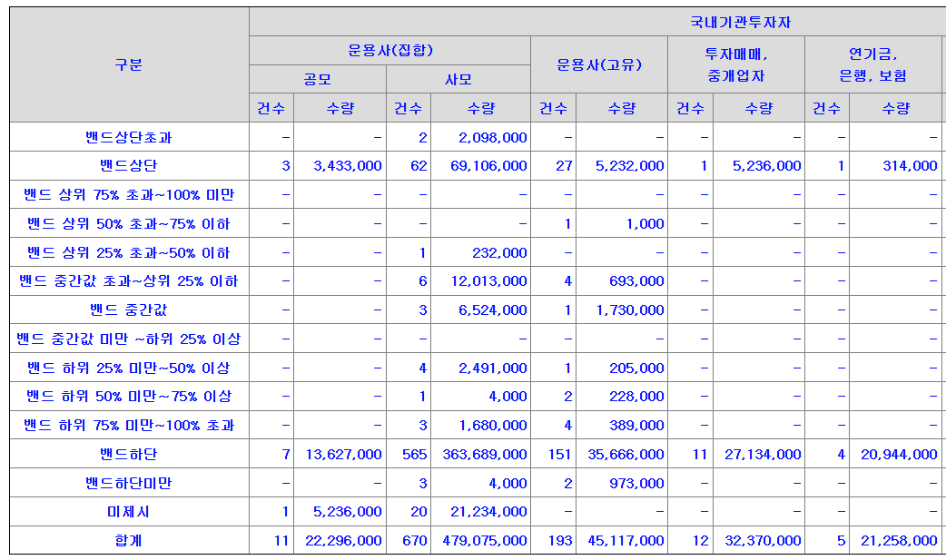
Task: Click the value 363,689,000
Action: [485, 455]
